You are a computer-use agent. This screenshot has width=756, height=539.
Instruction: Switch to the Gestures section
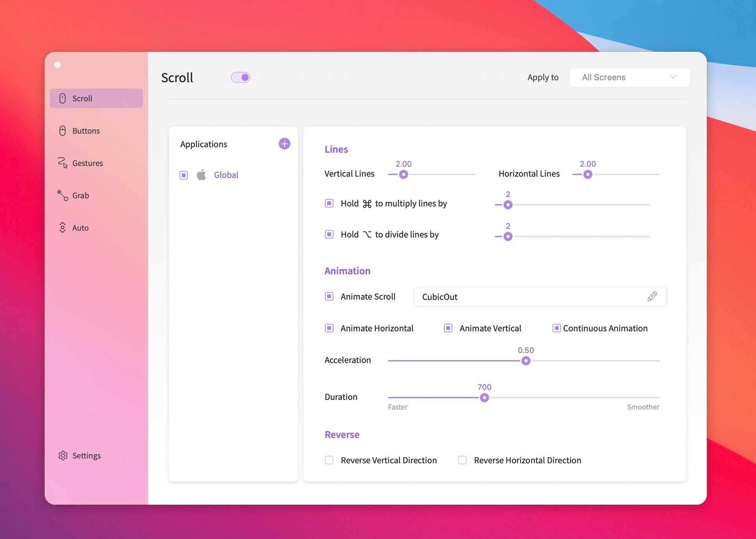pos(96,163)
